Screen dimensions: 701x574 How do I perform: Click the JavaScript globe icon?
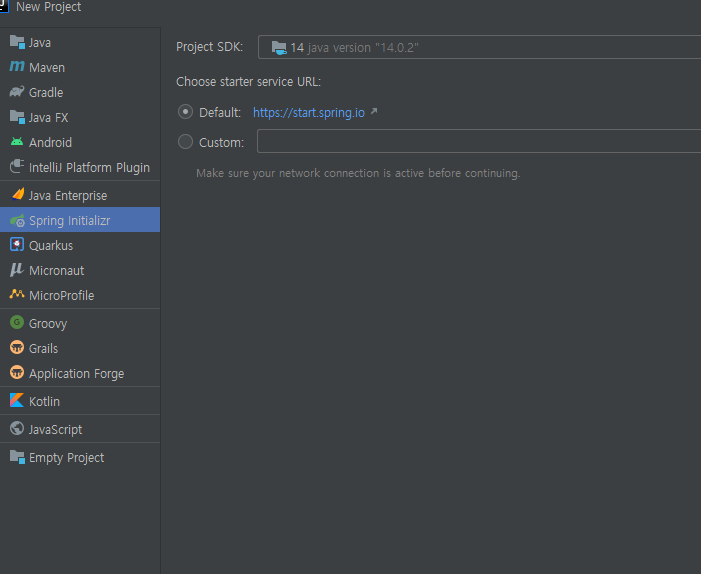click(17, 428)
